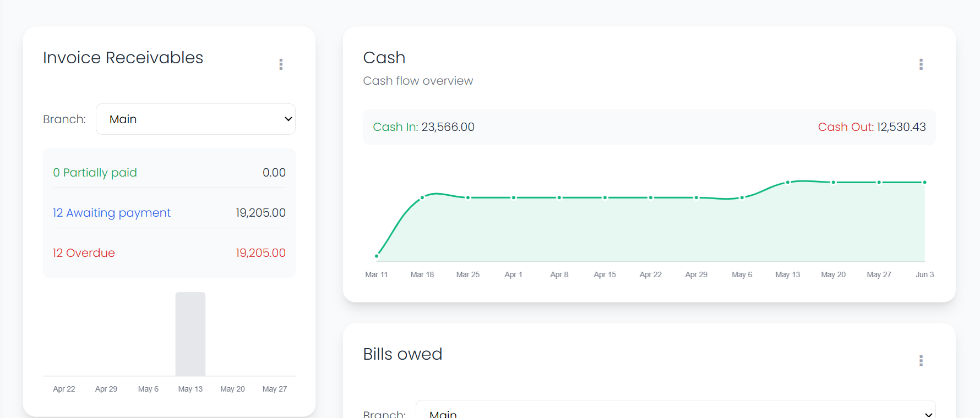Screen dimensions: 980x418
Task: Click the Apr 1 cash axis label
Action: [514, 274]
